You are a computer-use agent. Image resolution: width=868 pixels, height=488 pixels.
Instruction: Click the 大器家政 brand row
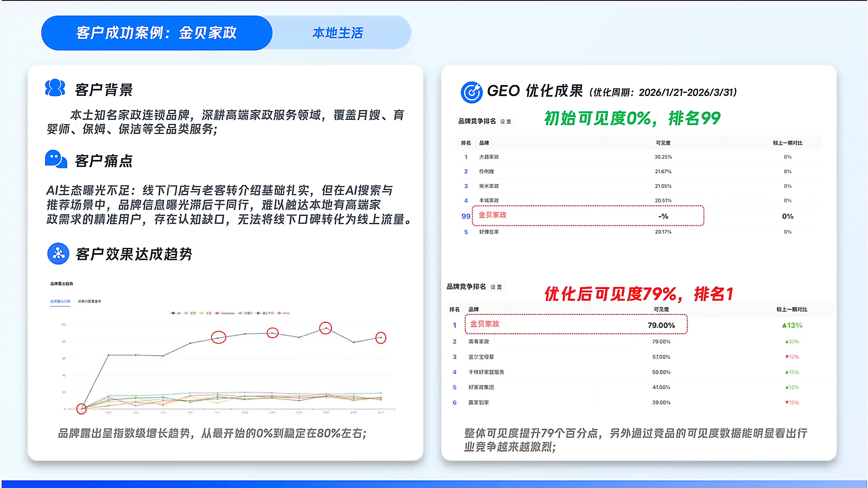639,157
